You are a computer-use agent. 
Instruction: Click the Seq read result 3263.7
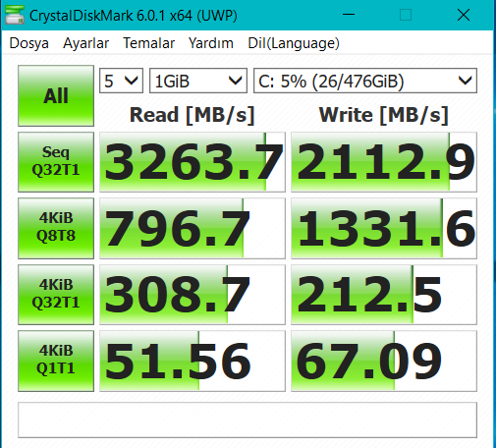(193, 162)
